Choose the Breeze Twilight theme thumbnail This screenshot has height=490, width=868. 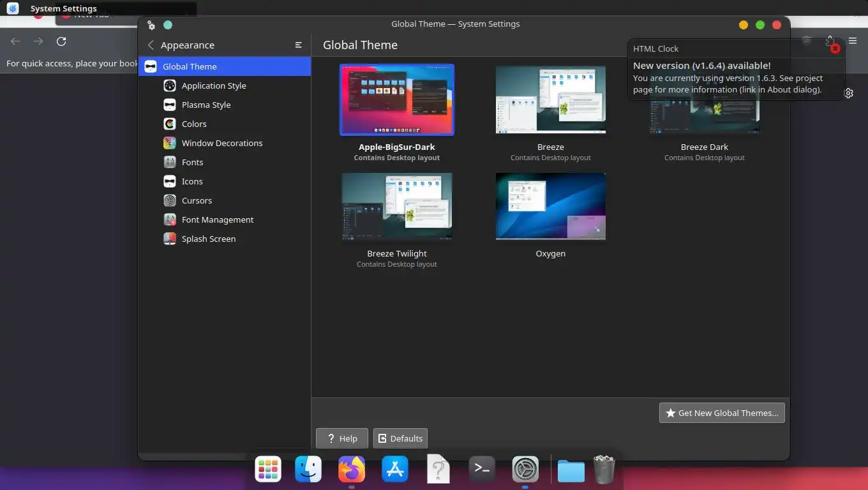[x=397, y=206]
